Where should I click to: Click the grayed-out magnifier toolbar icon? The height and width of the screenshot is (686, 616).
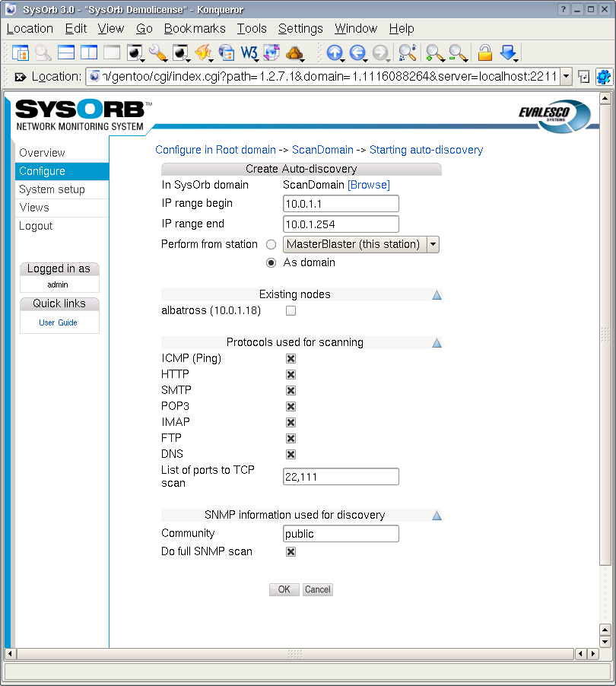pyautogui.click(x=43, y=53)
